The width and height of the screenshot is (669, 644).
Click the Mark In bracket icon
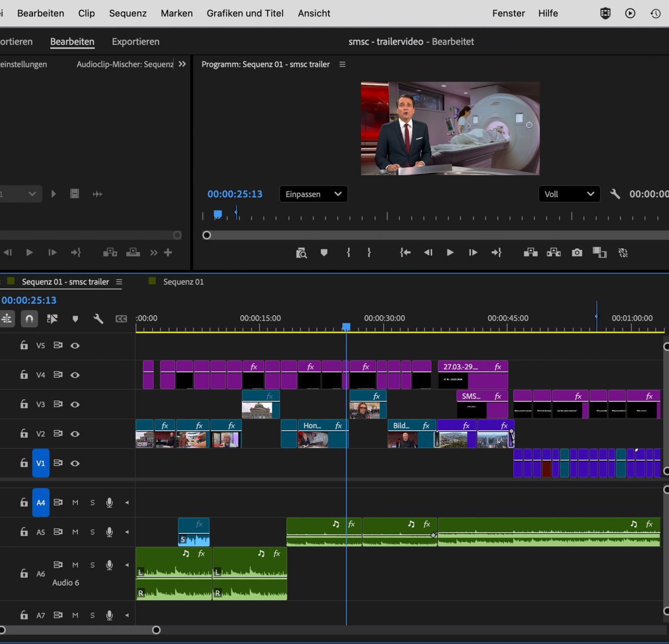[x=348, y=252]
